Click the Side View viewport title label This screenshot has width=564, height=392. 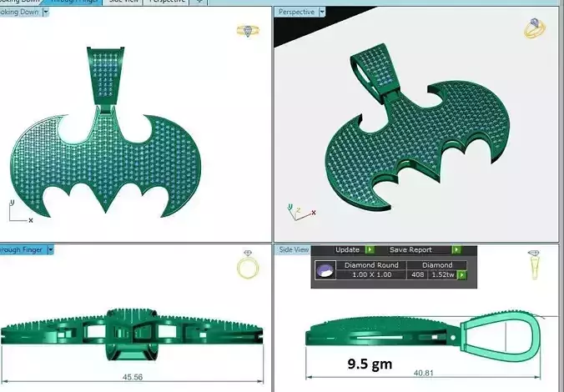(294, 249)
